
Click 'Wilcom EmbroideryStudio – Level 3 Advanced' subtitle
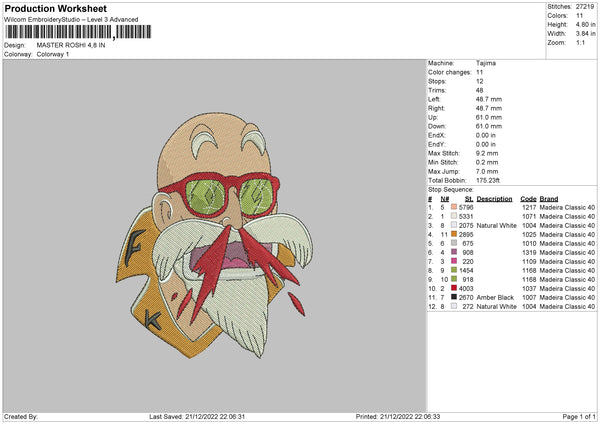[x=71, y=20]
